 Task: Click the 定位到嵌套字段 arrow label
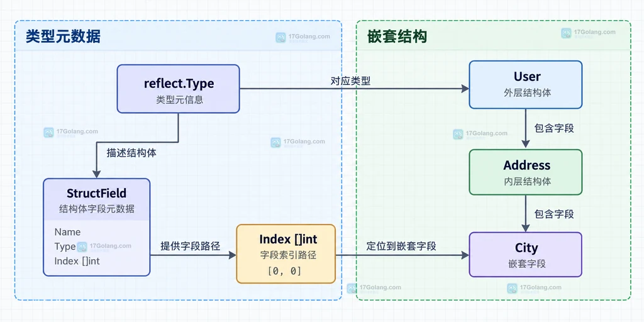pyautogui.click(x=401, y=247)
